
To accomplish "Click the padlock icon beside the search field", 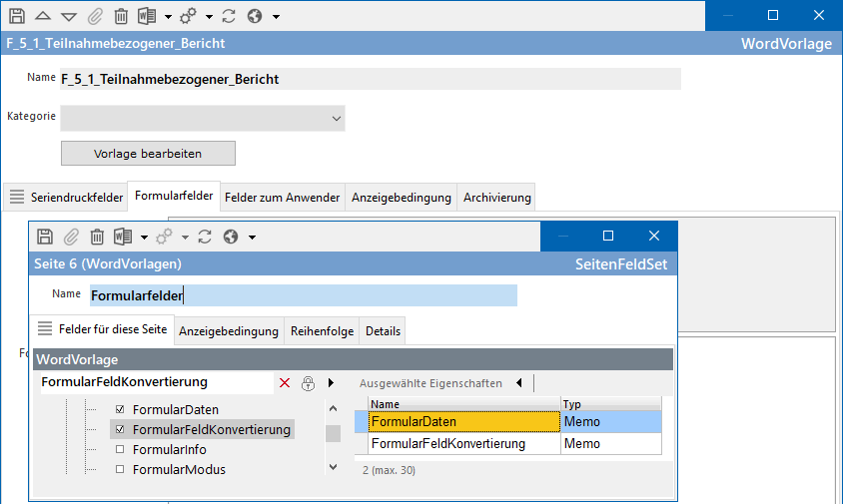I will tap(308, 382).
